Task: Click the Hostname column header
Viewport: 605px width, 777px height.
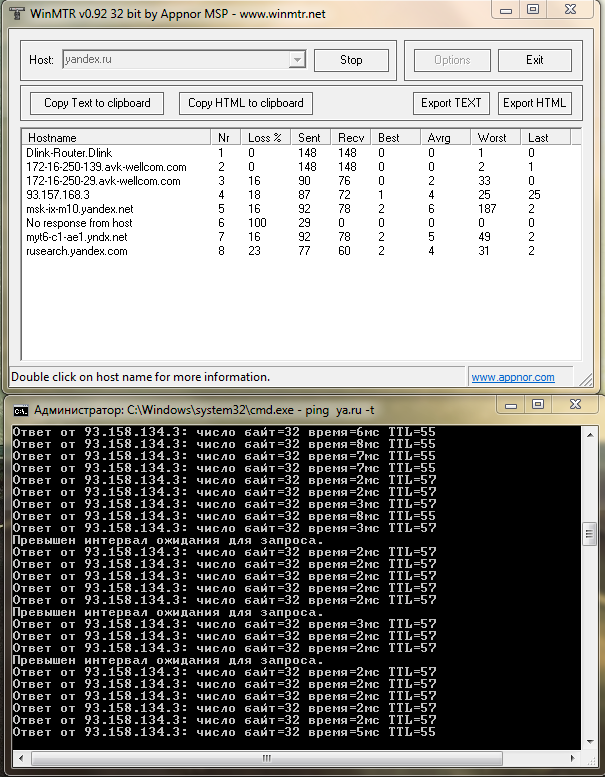Action: tap(116, 137)
